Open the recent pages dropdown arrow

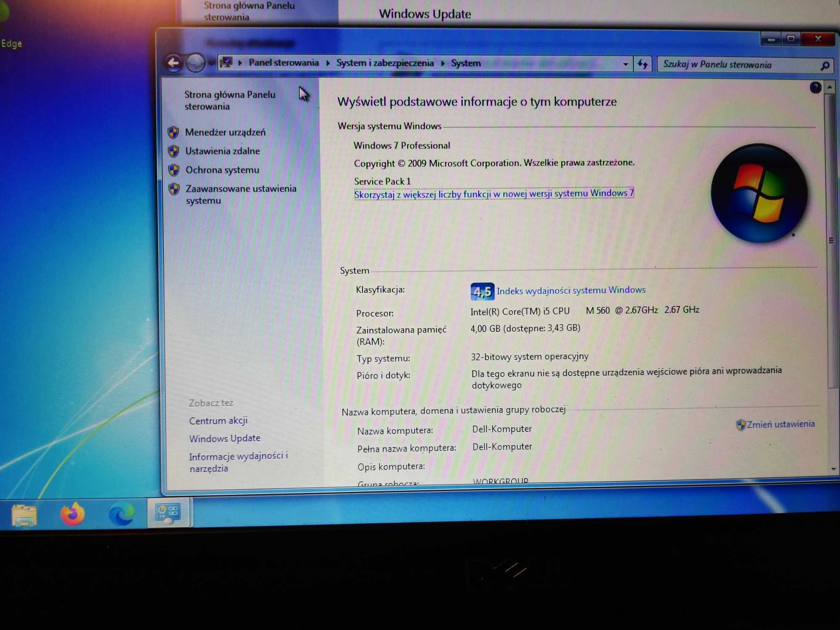[211, 63]
